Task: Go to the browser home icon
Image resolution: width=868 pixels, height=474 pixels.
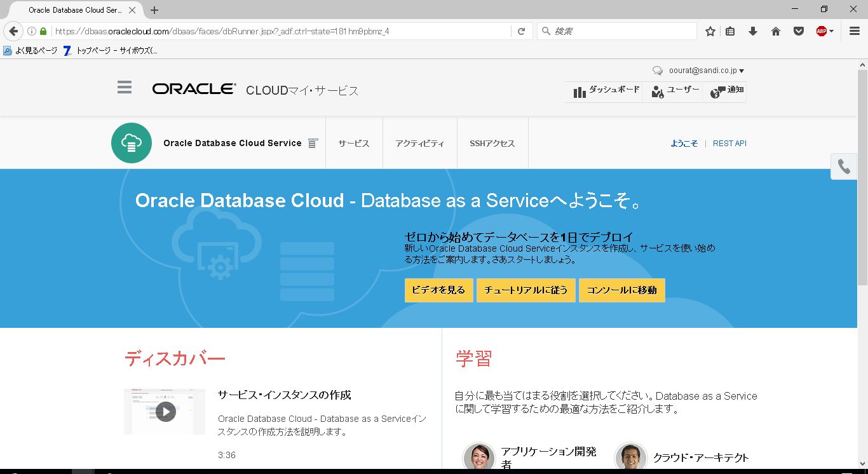Action: pyautogui.click(x=776, y=31)
